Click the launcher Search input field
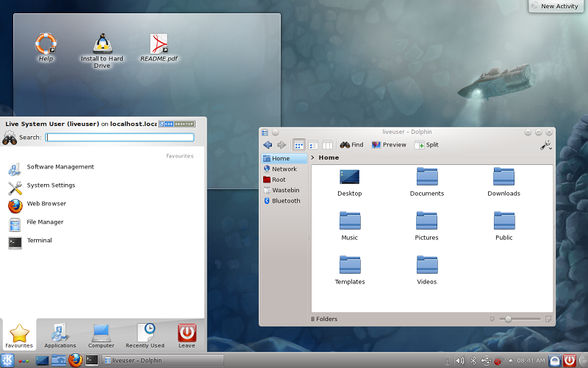Viewport: 588px width, 368px height. [x=120, y=138]
